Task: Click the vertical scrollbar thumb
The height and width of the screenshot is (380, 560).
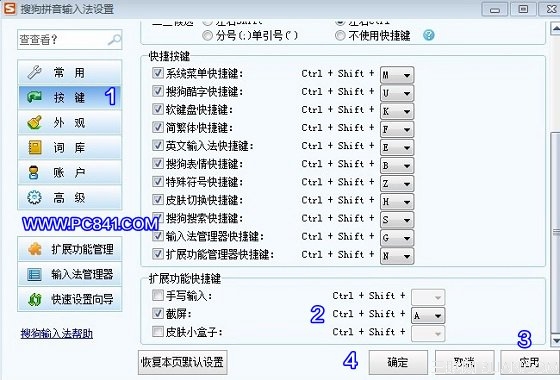Action: tap(555, 232)
